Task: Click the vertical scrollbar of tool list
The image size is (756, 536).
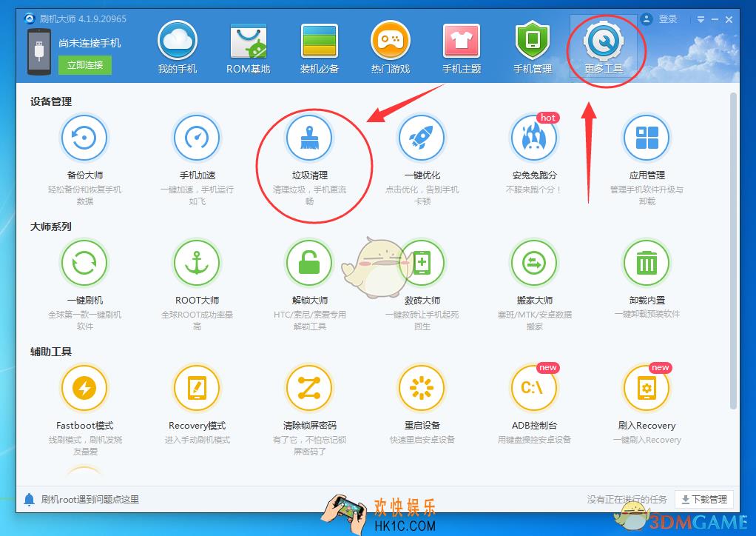Action: tap(733, 251)
